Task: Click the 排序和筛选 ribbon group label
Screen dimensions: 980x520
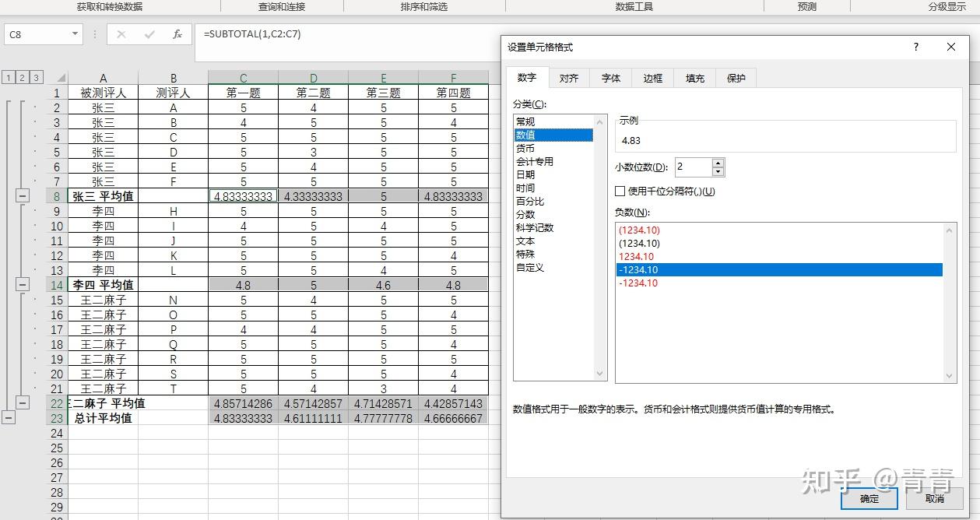Action: tap(424, 6)
